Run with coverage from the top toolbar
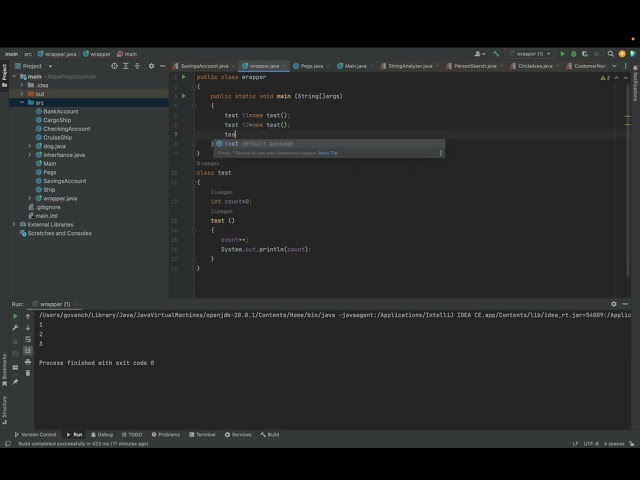Viewport: 640px width, 480px height. coord(585,54)
